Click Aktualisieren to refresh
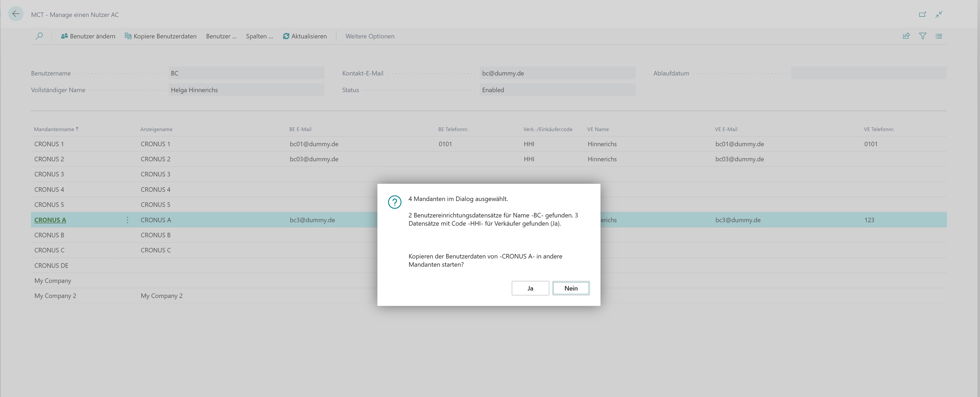The image size is (980, 397). click(x=305, y=36)
